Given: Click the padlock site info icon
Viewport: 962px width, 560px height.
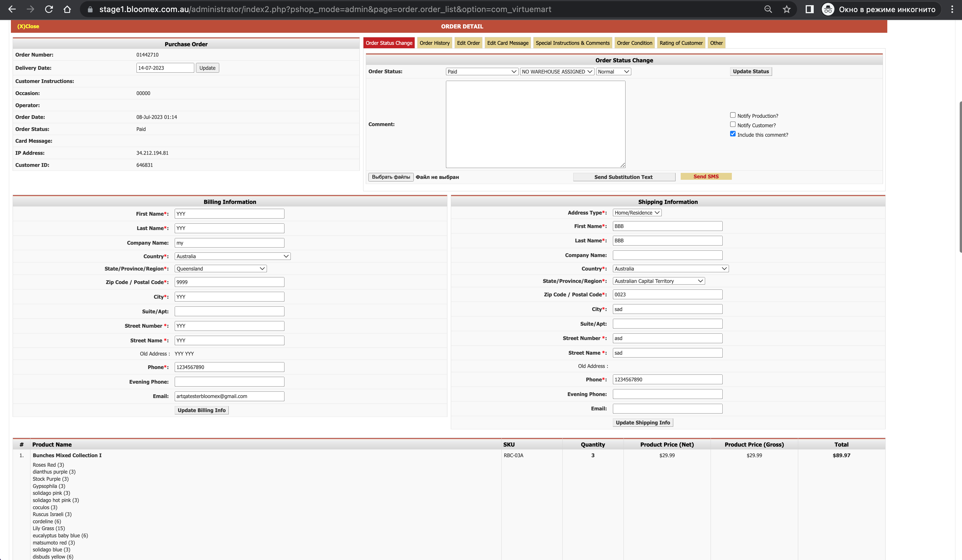Looking at the screenshot, I should click(90, 9).
